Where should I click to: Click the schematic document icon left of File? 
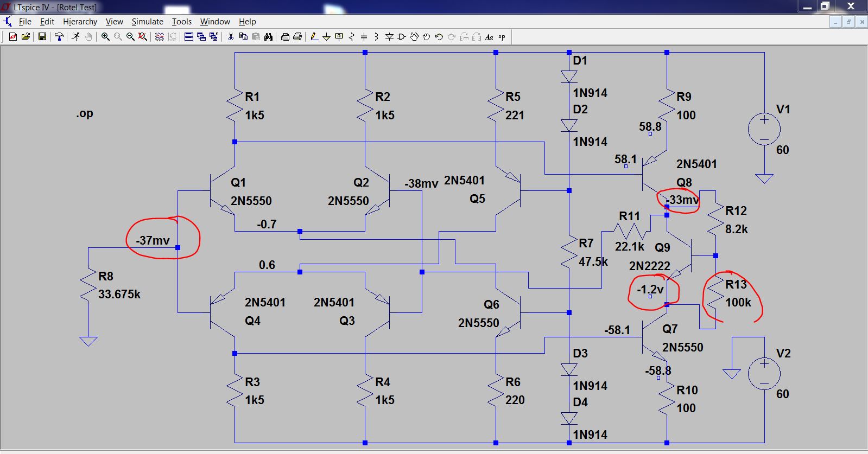[8, 22]
